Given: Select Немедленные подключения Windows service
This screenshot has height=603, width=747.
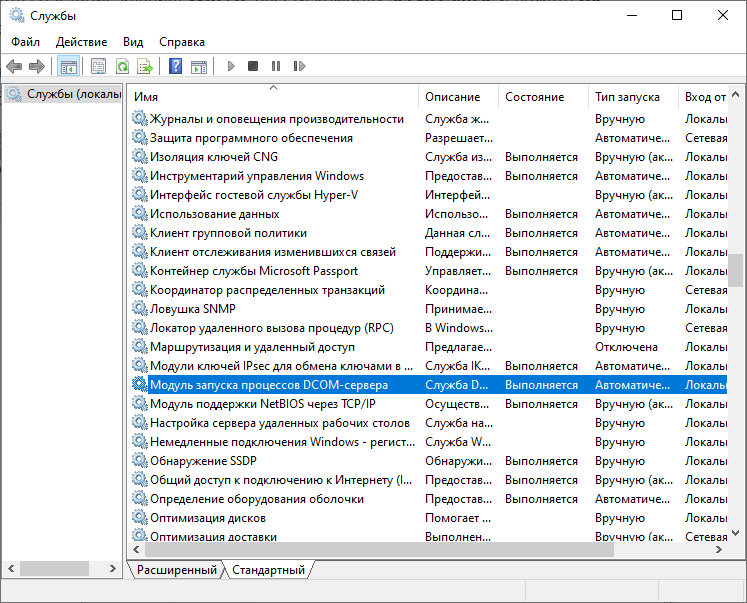Looking at the screenshot, I should (429, 442).
